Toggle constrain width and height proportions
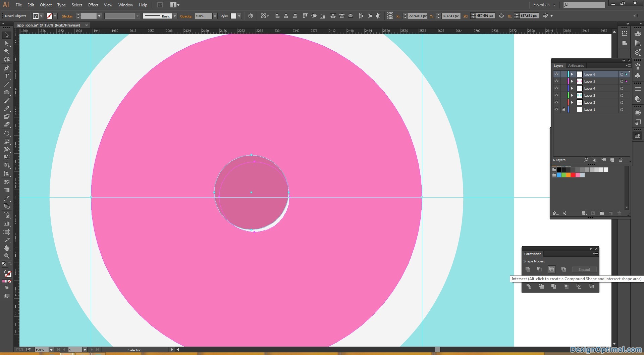The width and height of the screenshot is (644, 355). 501,16
